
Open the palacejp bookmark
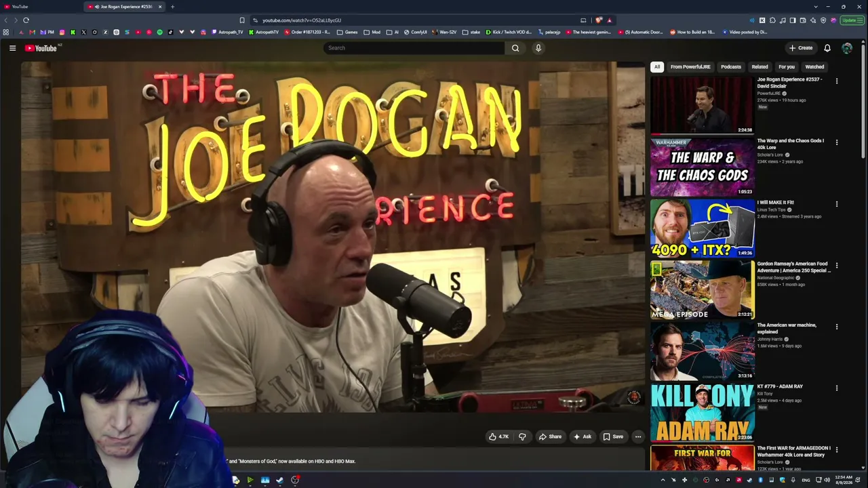coord(548,32)
